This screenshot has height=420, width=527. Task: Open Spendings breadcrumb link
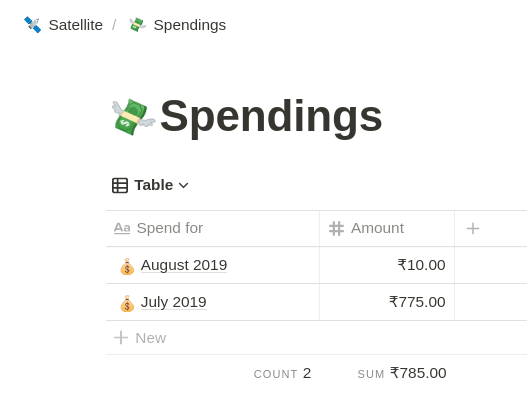click(x=190, y=25)
